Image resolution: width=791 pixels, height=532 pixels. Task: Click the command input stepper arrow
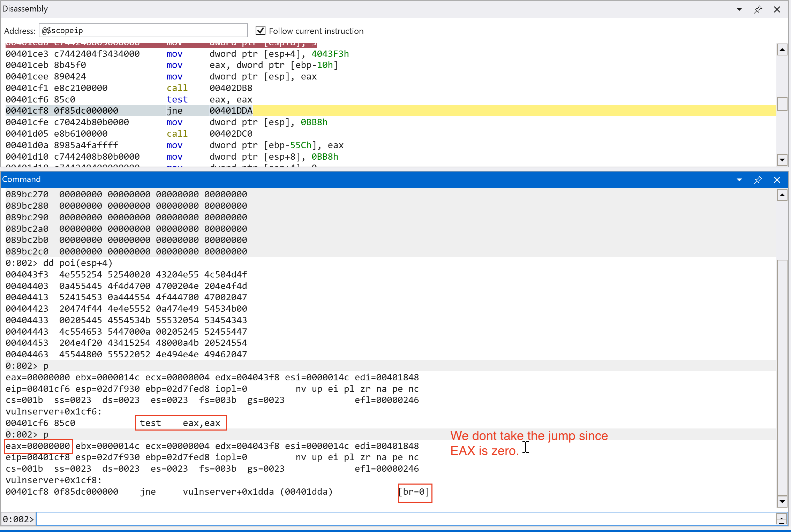point(782,519)
